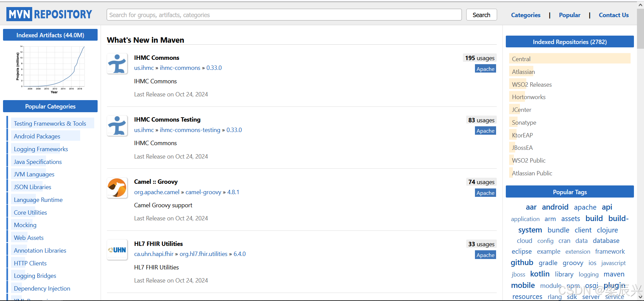The image size is (644, 301).
Task: Click the Search button
Action: [481, 15]
